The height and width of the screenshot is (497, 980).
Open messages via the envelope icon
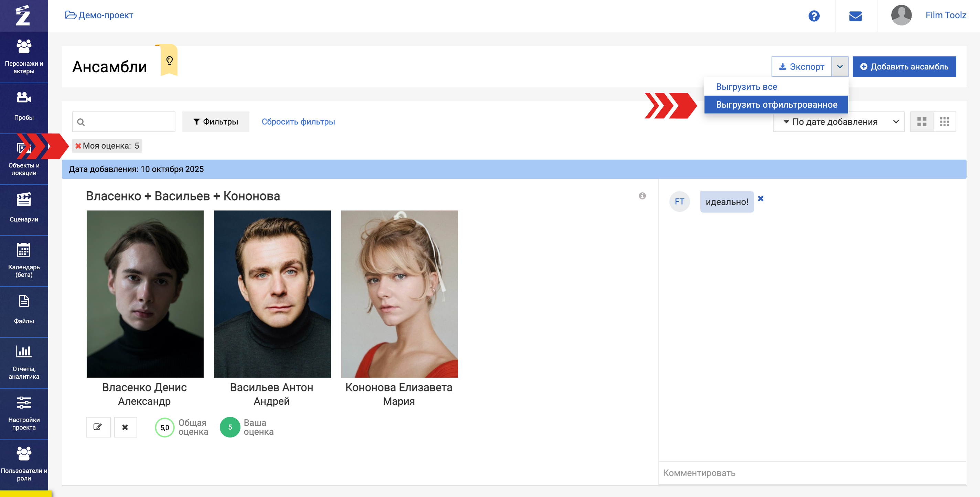click(x=855, y=16)
